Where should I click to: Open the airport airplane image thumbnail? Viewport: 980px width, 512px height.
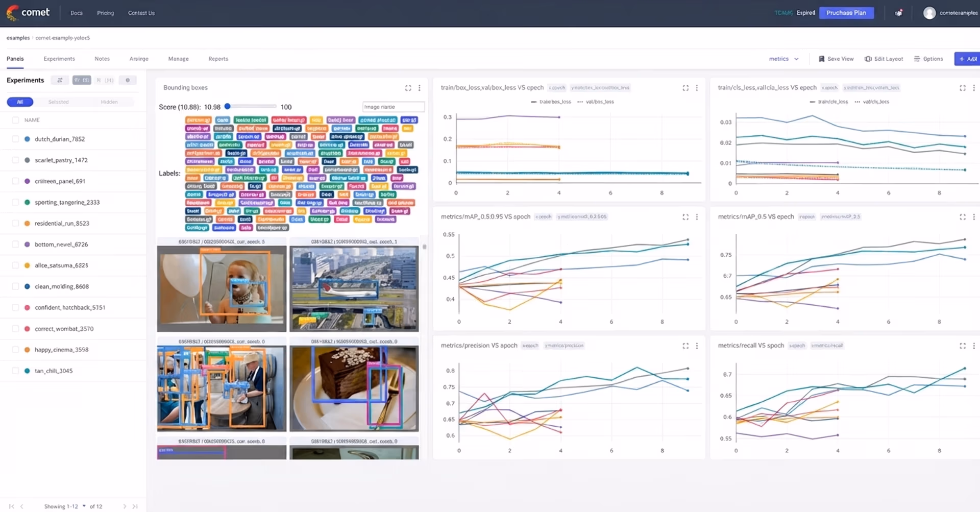(x=354, y=289)
